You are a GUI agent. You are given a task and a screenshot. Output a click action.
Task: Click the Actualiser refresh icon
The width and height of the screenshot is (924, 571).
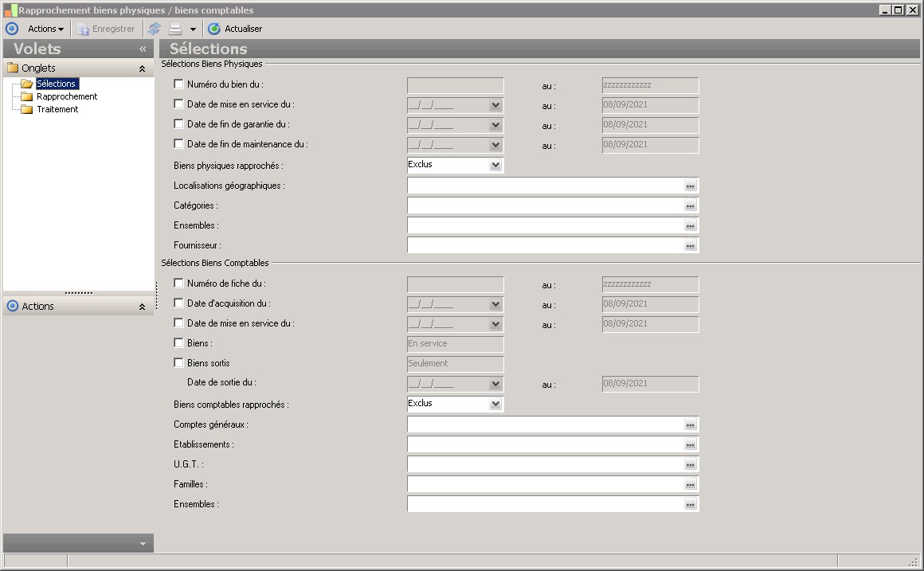[214, 29]
